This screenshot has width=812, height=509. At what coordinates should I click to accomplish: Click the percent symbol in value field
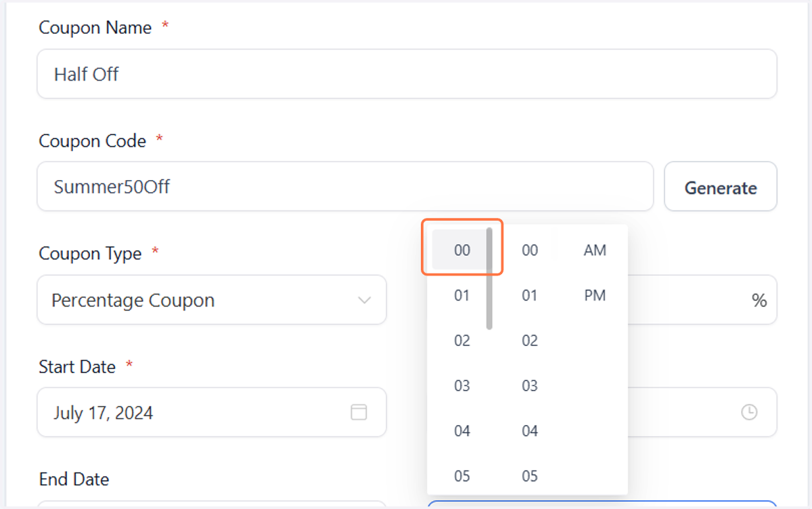[x=759, y=301]
